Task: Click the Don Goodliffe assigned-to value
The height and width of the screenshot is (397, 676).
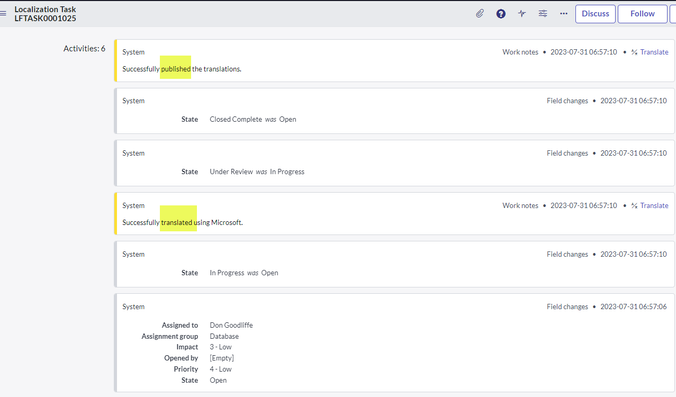Action: pos(231,325)
